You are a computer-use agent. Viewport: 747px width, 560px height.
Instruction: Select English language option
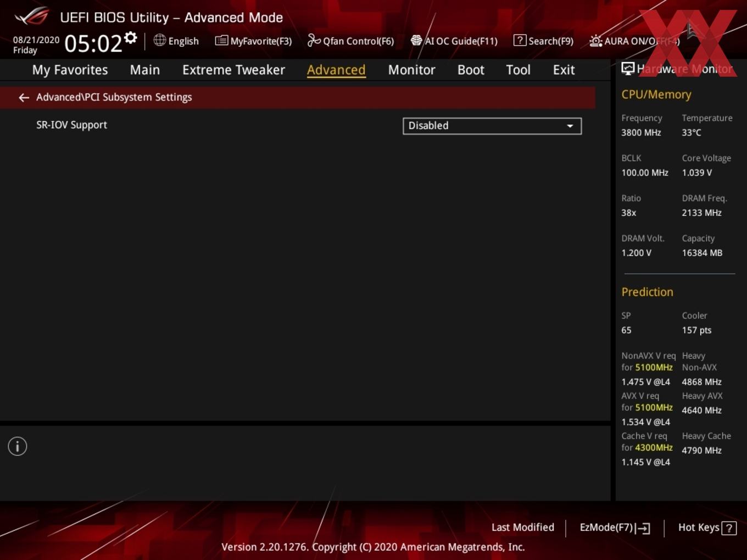point(183,41)
